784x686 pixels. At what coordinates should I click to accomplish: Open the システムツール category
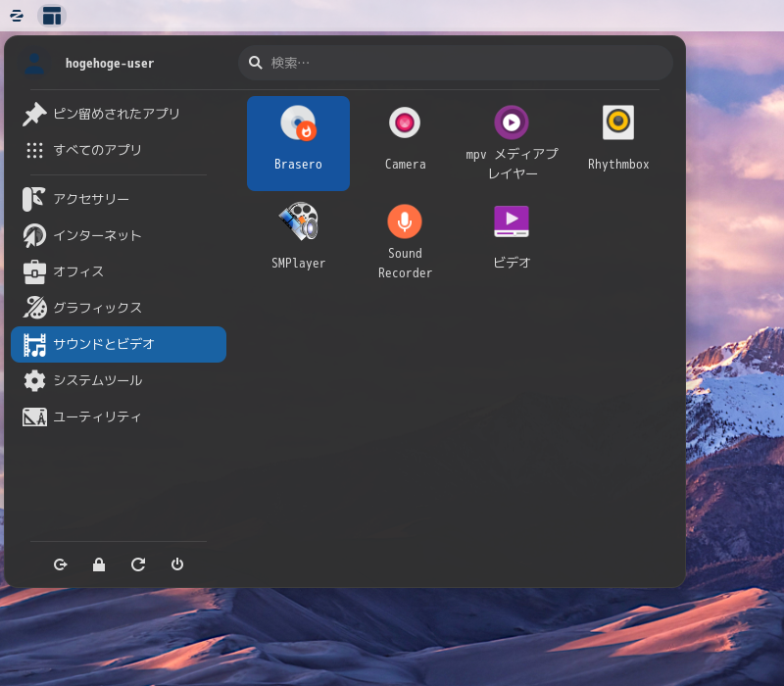(119, 380)
